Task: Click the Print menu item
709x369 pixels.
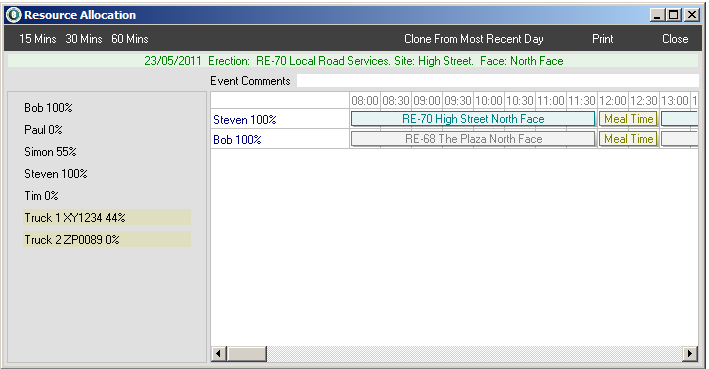Action: 603,39
